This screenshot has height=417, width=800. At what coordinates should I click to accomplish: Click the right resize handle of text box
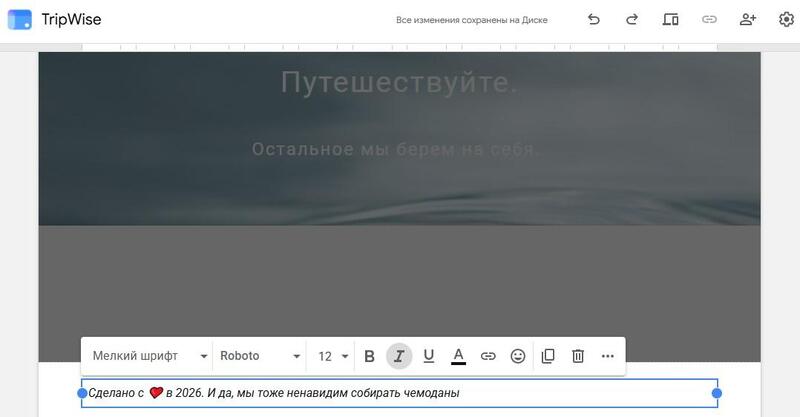click(717, 393)
